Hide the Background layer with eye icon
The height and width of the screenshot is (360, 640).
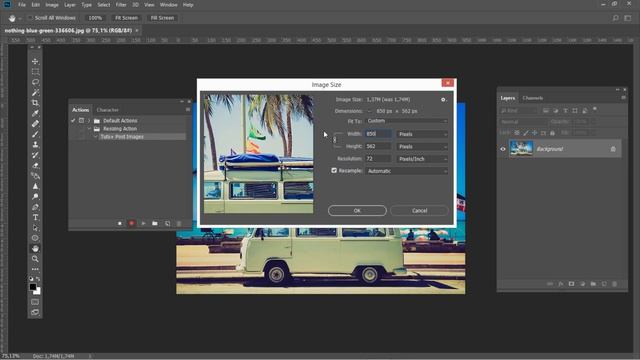coord(503,149)
